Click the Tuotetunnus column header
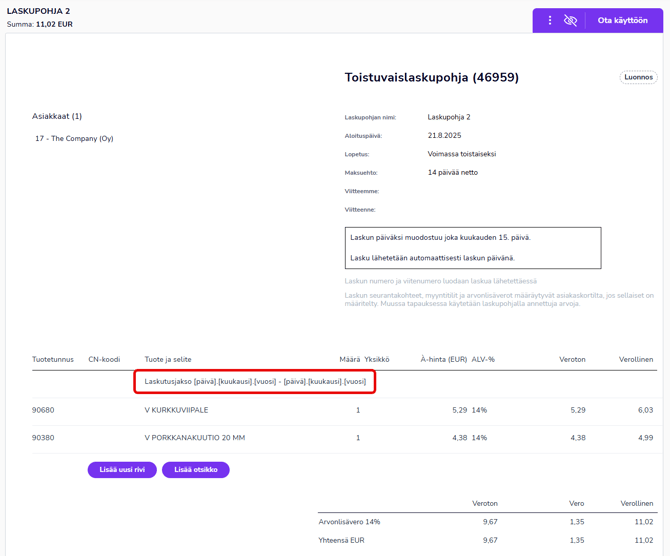Screen dimensions: 670x556 [x=53, y=359]
